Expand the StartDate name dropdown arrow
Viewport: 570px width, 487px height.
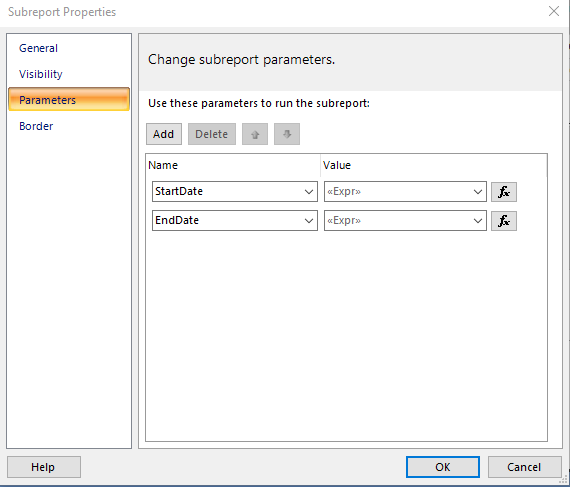pyautogui.click(x=309, y=192)
